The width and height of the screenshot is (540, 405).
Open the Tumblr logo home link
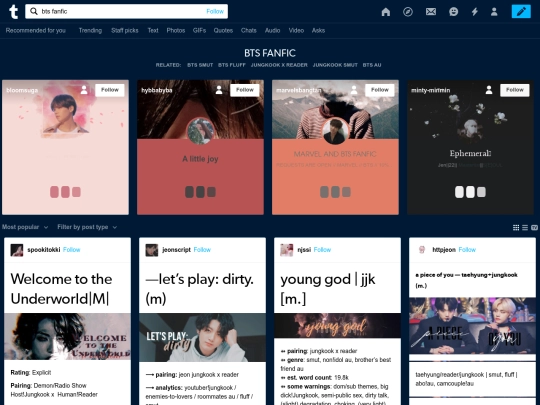point(13,12)
